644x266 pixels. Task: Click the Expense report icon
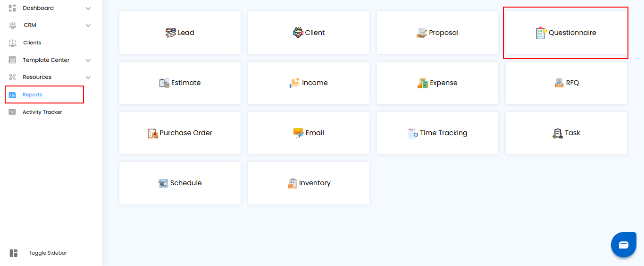(x=423, y=83)
